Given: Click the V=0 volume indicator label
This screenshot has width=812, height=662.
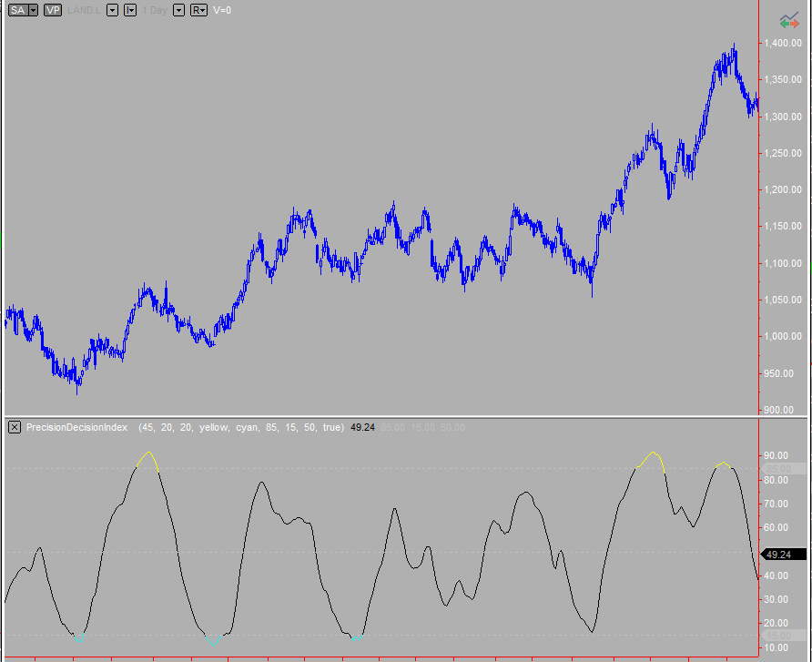Looking at the screenshot, I should coord(221,10).
